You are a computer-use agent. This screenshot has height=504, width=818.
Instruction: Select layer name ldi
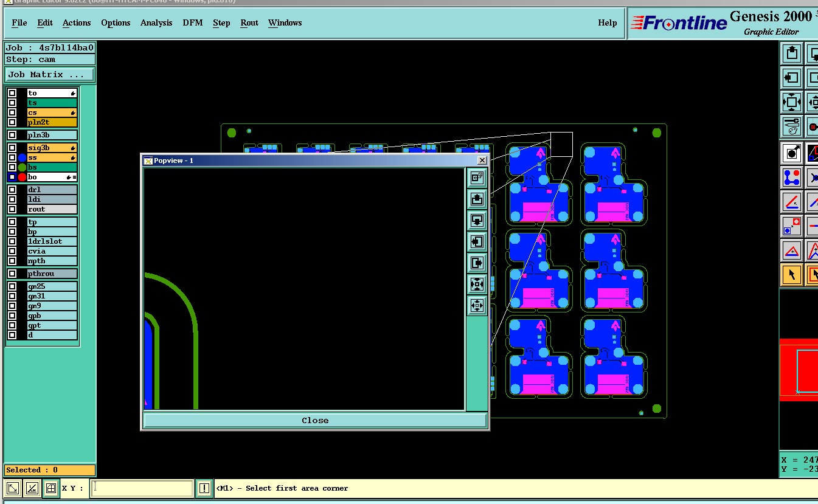pos(52,199)
